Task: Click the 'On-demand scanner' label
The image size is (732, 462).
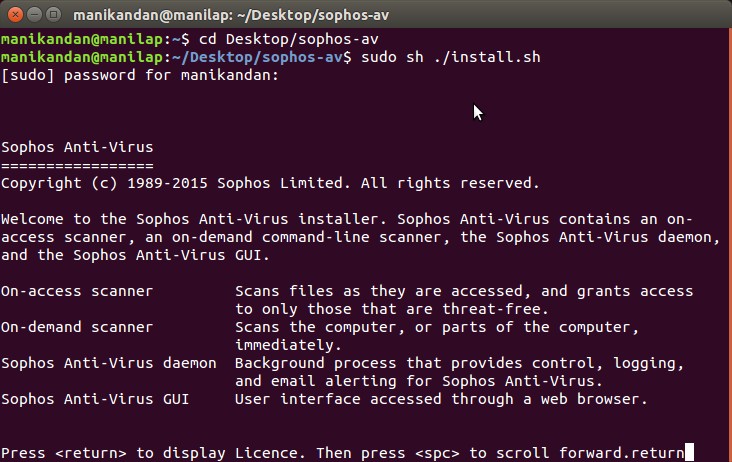Action: (77, 327)
